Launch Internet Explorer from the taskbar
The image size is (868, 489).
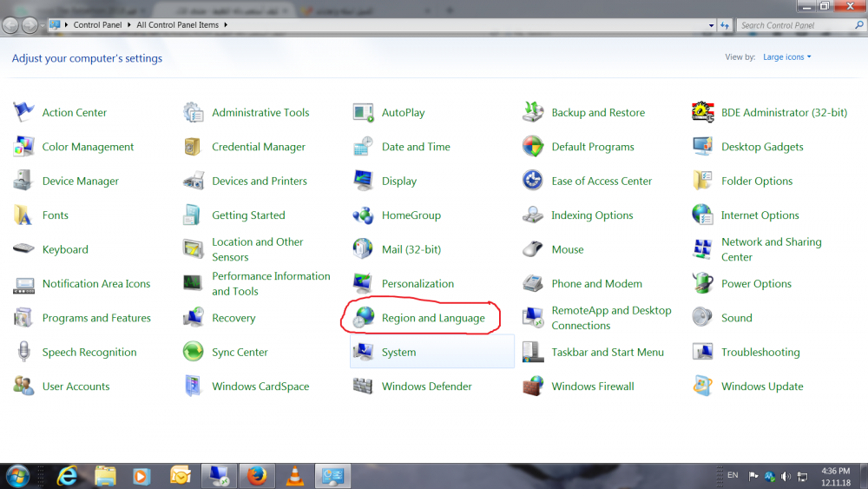tap(68, 476)
